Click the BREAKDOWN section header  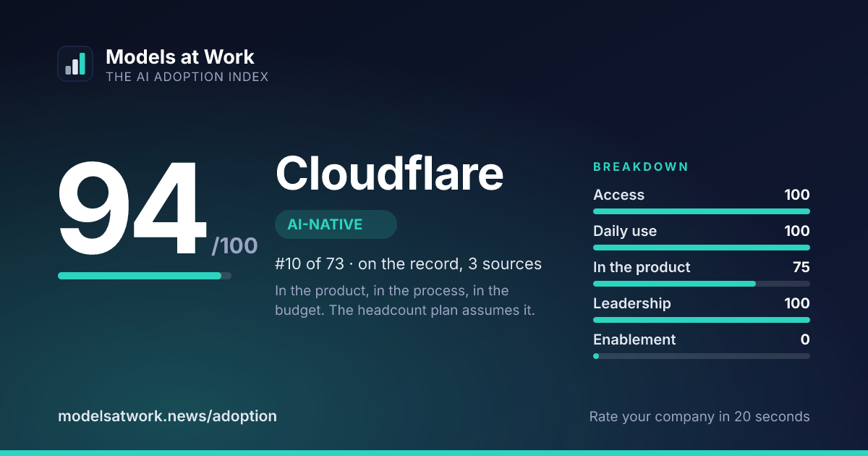(x=641, y=166)
